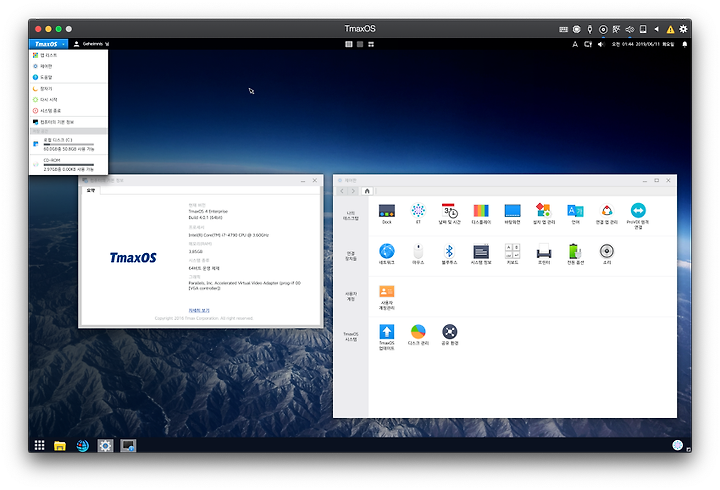Viewport: 720px width, 490px height.
Task: Select Connected Devices category in sidebar
Action: click(351, 256)
